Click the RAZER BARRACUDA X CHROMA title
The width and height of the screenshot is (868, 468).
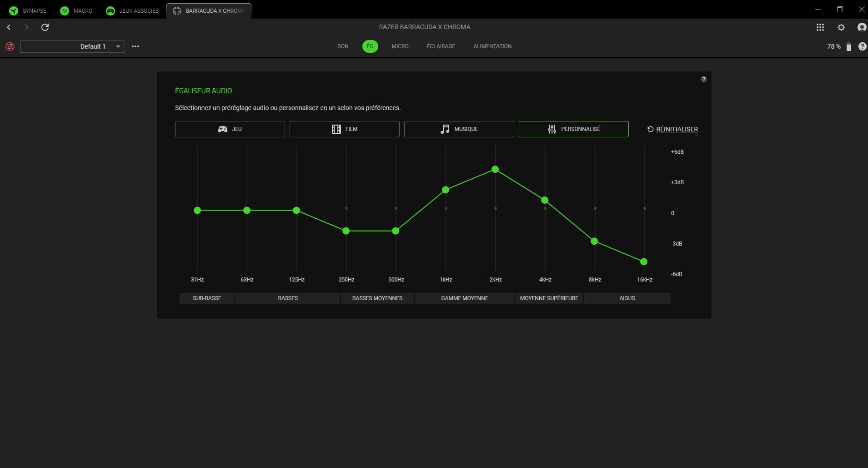(425, 27)
